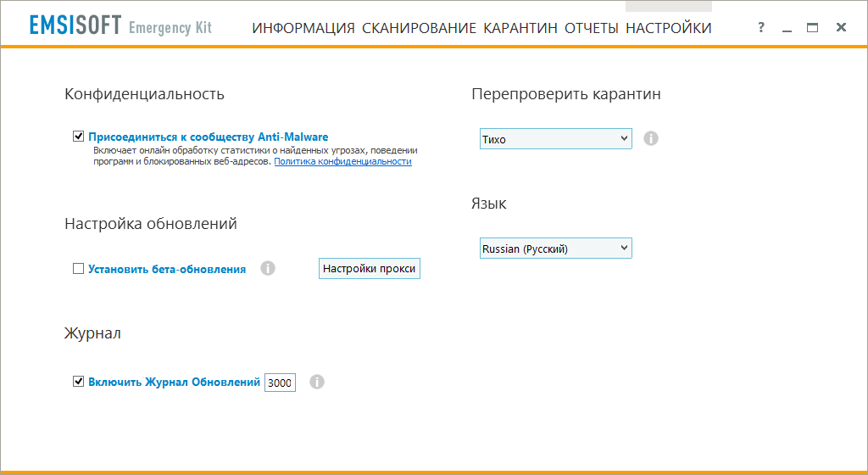The image size is (868, 475).
Task: Click the Конфиденциальность section heading
Action: tap(144, 94)
